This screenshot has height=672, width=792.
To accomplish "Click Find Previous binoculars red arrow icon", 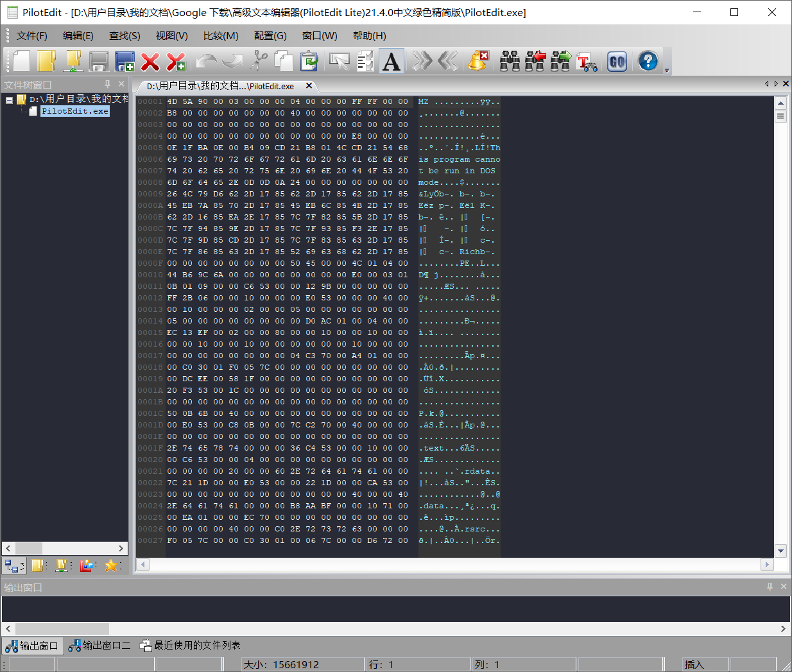I will [535, 61].
